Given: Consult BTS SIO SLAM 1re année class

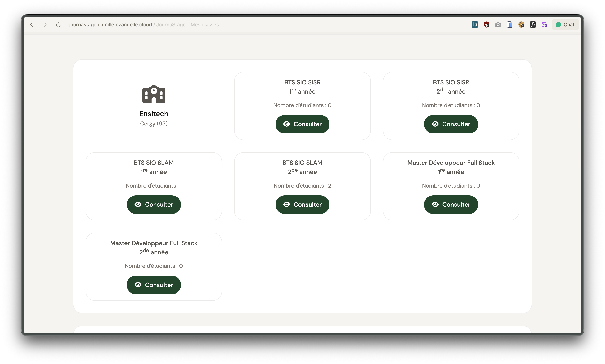Looking at the screenshot, I should click(x=154, y=205).
